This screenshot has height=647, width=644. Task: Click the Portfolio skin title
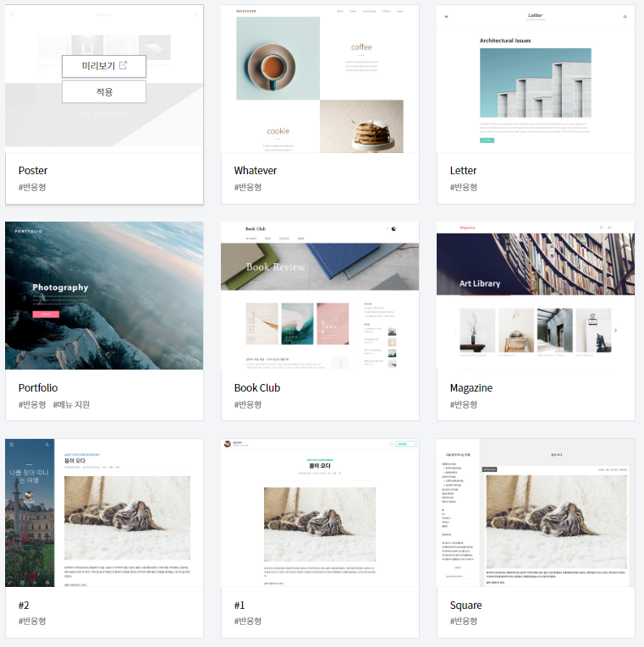[x=38, y=388]
